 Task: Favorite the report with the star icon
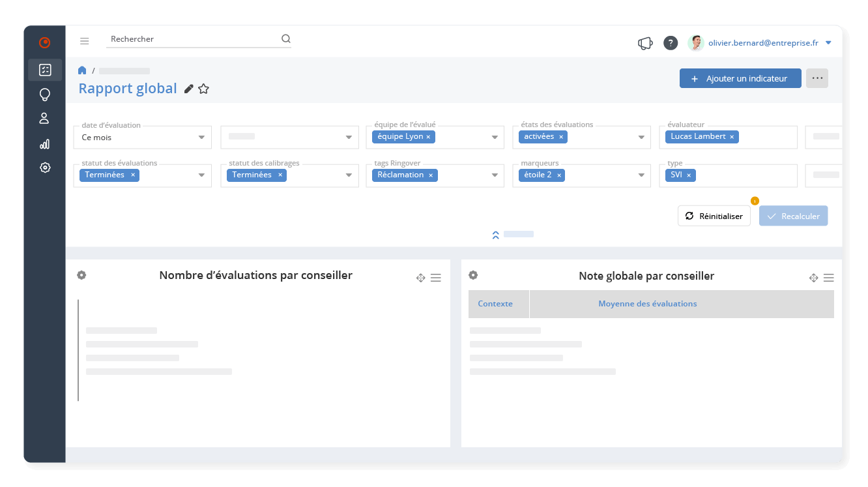[x=204, y=89]
